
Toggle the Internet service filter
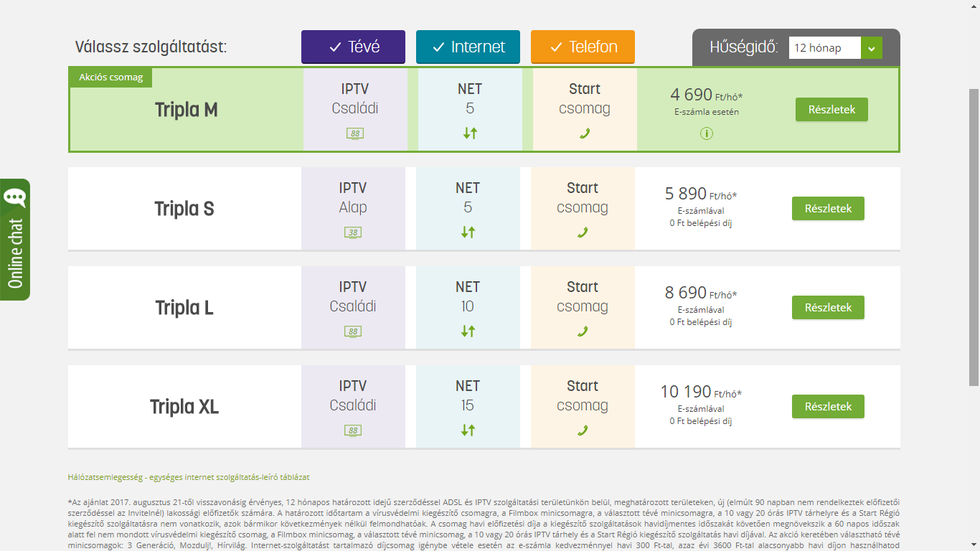[x=468, y=47]
